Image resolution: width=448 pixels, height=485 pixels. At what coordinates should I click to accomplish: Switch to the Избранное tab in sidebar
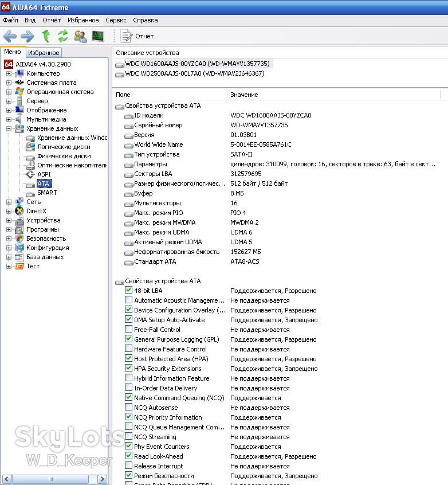[x=44, y=53]
